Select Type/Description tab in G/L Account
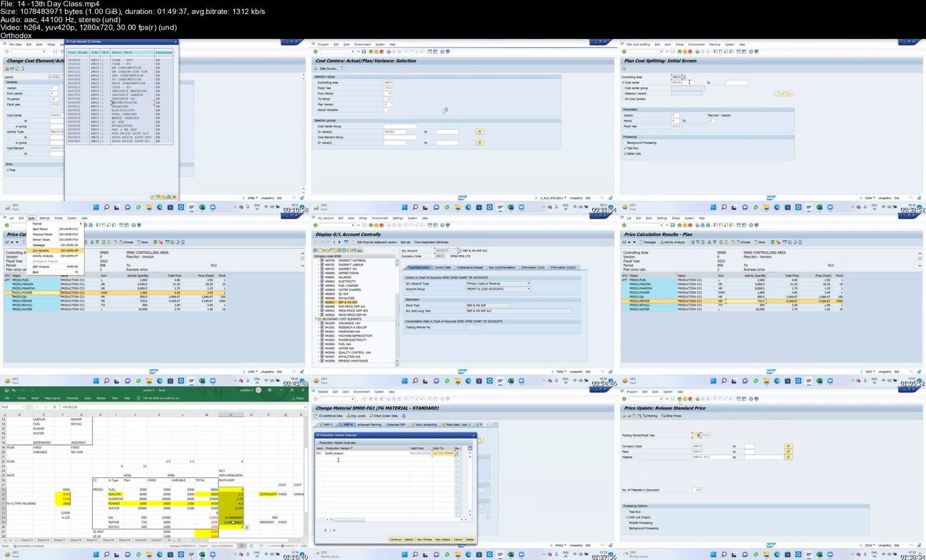The image size is (926, 560). pyautogui.click(x=419, y=267)
